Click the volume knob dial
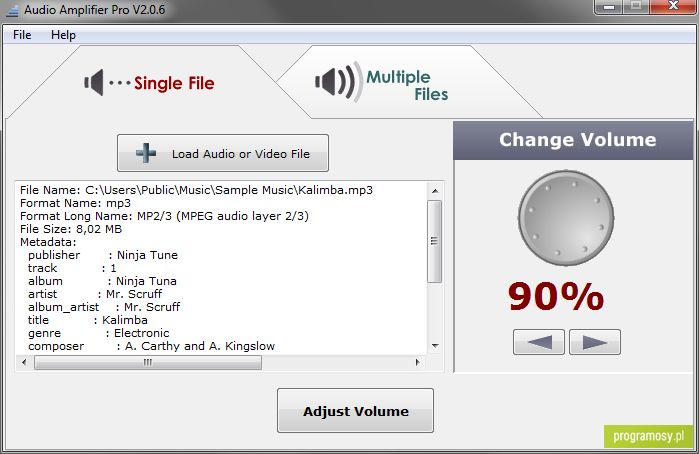This screenshot has width=699, height=454. click(566, 218)
